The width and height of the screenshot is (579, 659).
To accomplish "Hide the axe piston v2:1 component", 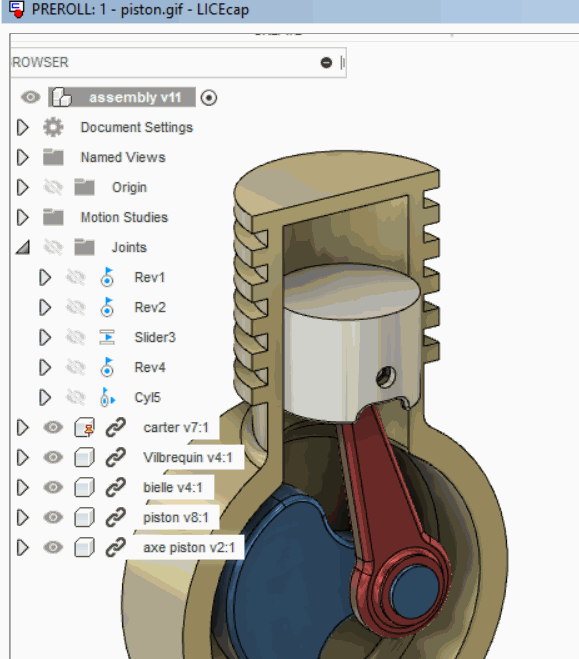I will click(x=53, y=547).
